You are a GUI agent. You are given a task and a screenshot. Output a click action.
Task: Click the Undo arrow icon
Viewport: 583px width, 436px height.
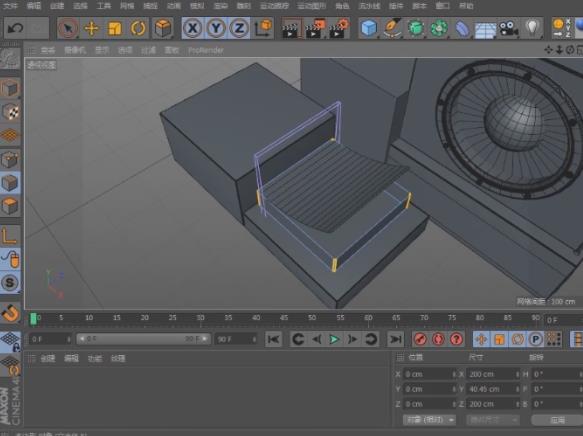(15, 28)
